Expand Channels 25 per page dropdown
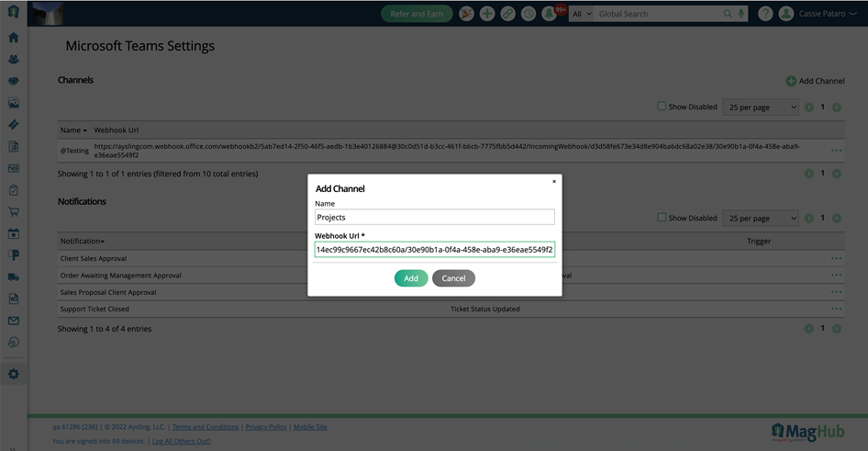This screenshot has width=868, height=451. (760, 107)
